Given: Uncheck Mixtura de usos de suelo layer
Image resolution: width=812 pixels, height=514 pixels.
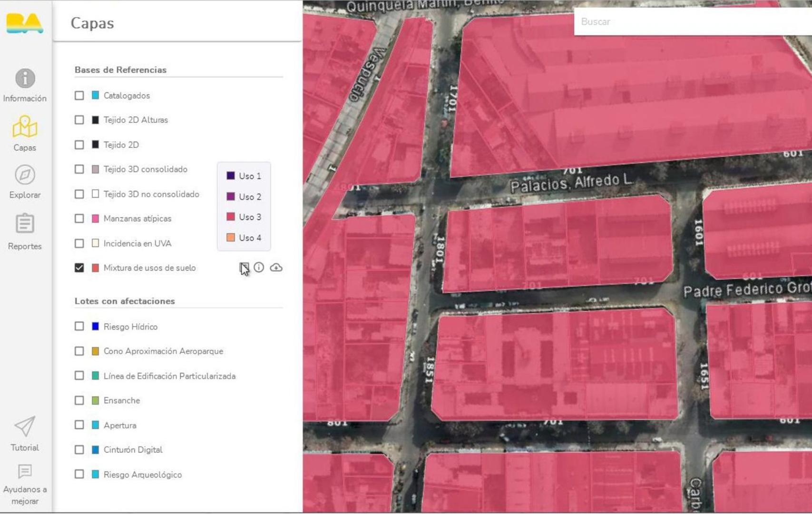Looking at the screenshot, I should pos(79,268).
